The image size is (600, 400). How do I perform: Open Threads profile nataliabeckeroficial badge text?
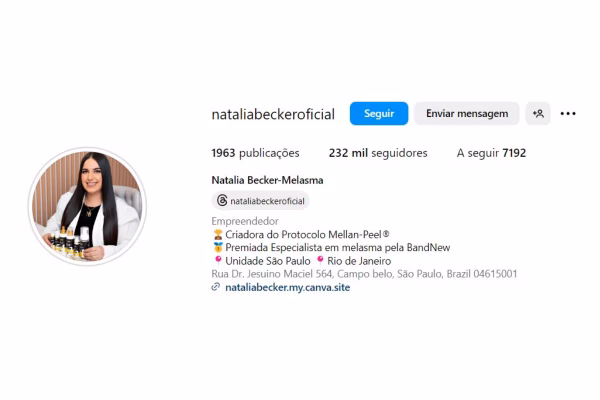tap(267, 201)
